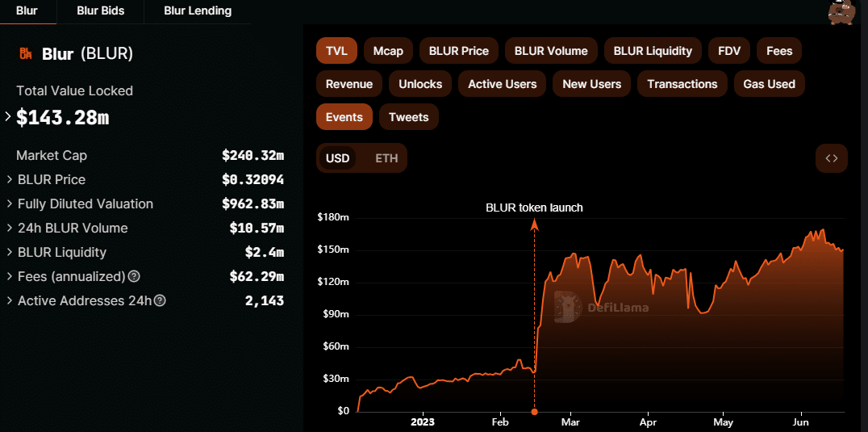
Task: Click the $62.29m fees figure
Action: tap(257, 276)
